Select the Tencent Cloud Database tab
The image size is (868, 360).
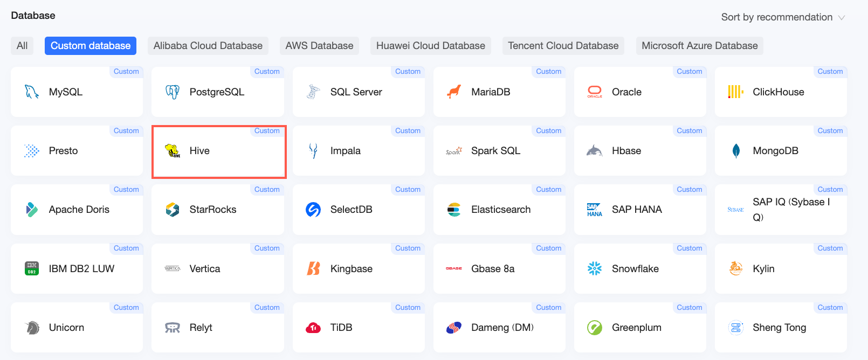[x=563, y=46]
